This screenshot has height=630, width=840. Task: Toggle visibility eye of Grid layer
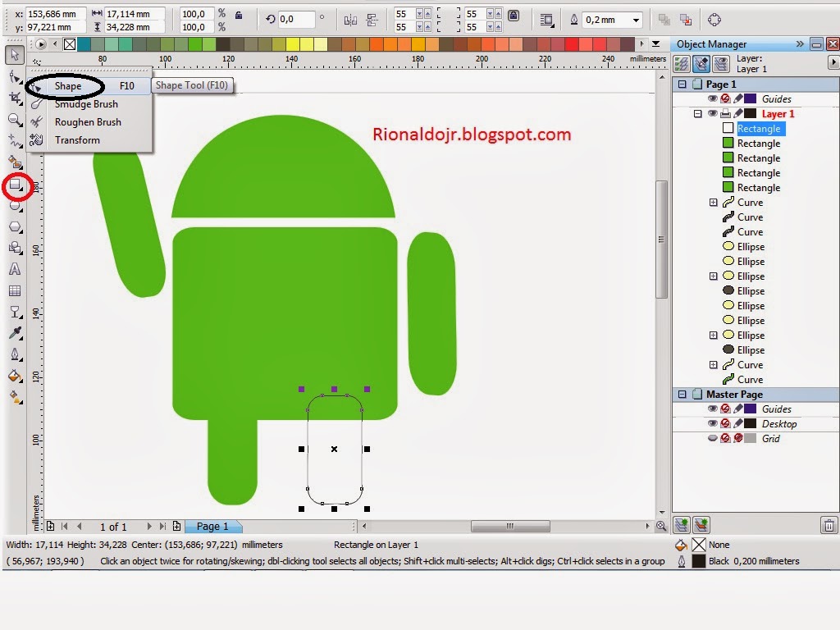[x=713, y=438]
